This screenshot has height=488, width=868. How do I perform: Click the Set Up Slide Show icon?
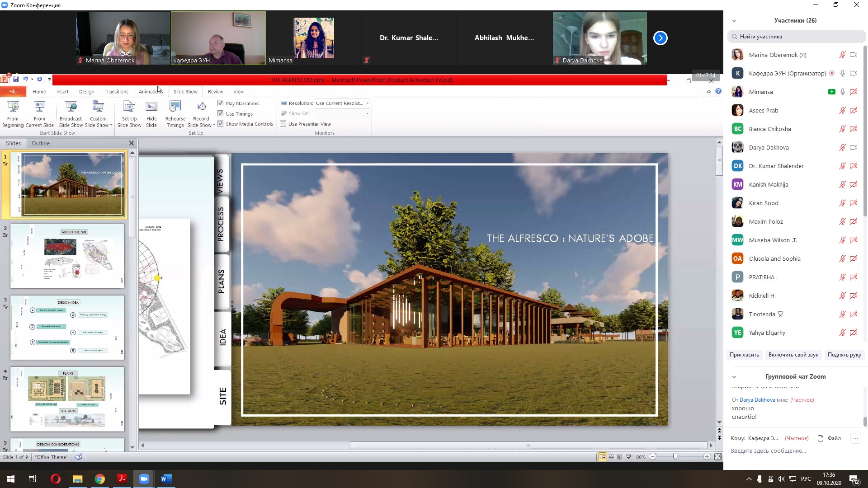(x=129, y=107)
